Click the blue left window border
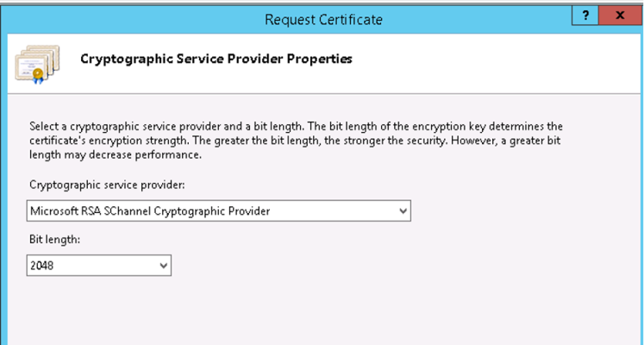The height and width of the screenshot is (345, 644). pyautogui.click(x=3, y=185)
